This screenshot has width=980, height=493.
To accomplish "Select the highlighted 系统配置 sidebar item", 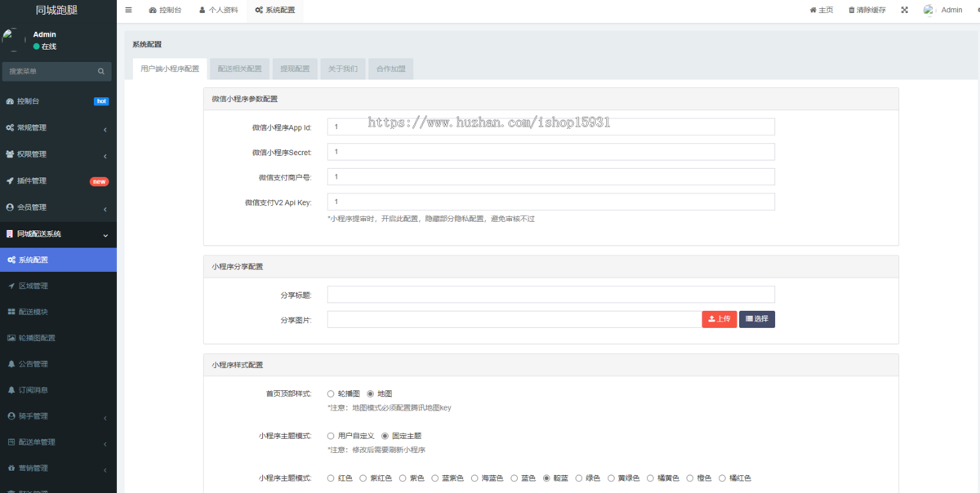I will click(58, 260).
